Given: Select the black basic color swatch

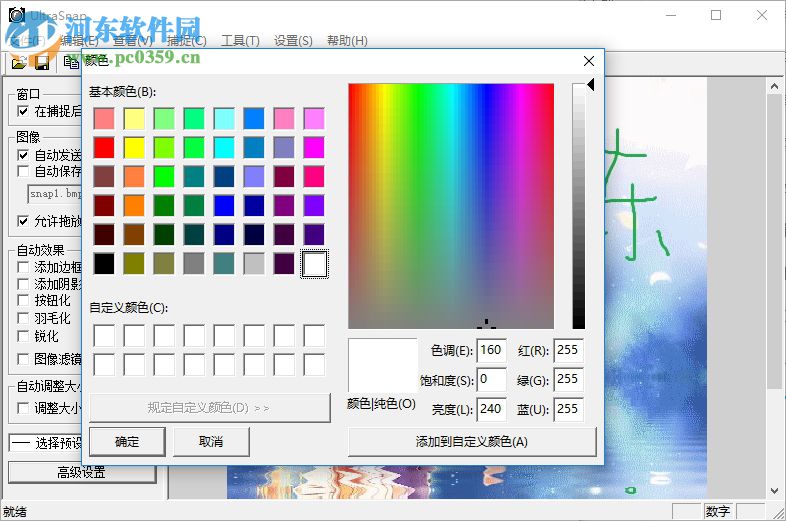Looking at the screenshot, I should 104,264.
